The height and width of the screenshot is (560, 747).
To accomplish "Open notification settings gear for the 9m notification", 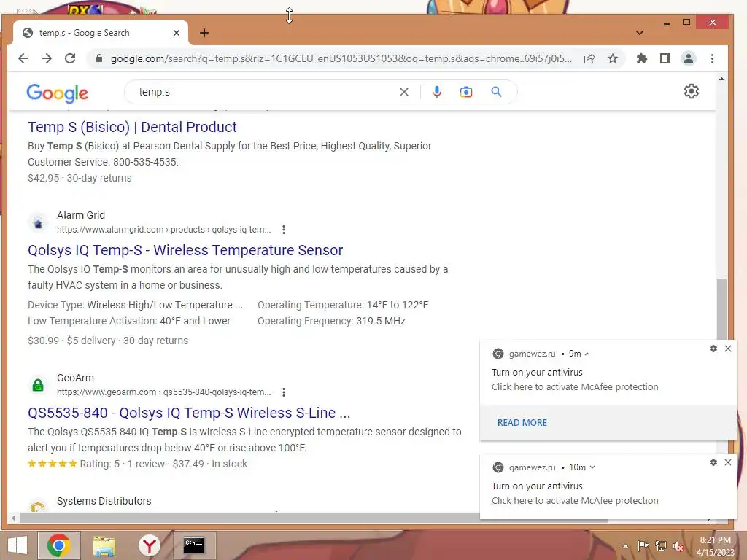I will pyautogui.click(x=713, y=349).
